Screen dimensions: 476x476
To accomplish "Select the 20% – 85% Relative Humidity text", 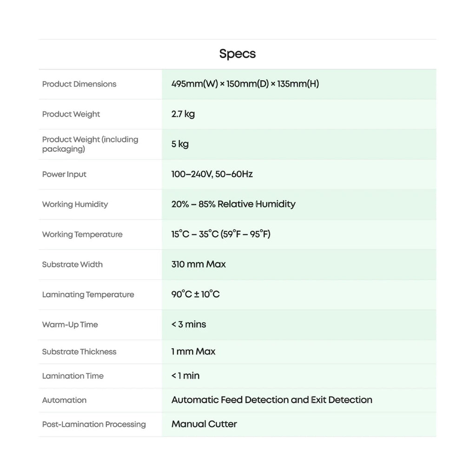I will point(233,204).
